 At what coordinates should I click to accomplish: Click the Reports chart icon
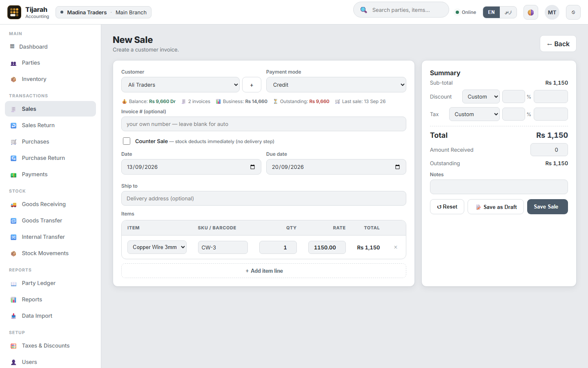point(13,300)
